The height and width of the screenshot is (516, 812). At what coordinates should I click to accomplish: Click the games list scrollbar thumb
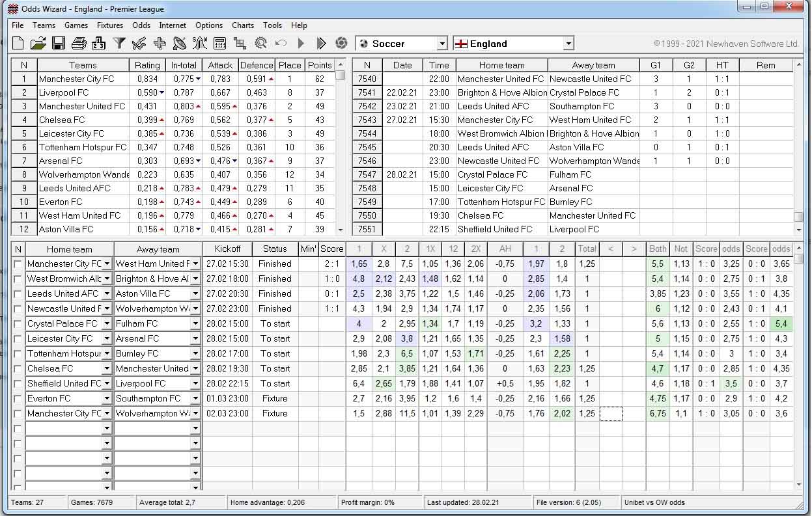click(x=798, y=217)
